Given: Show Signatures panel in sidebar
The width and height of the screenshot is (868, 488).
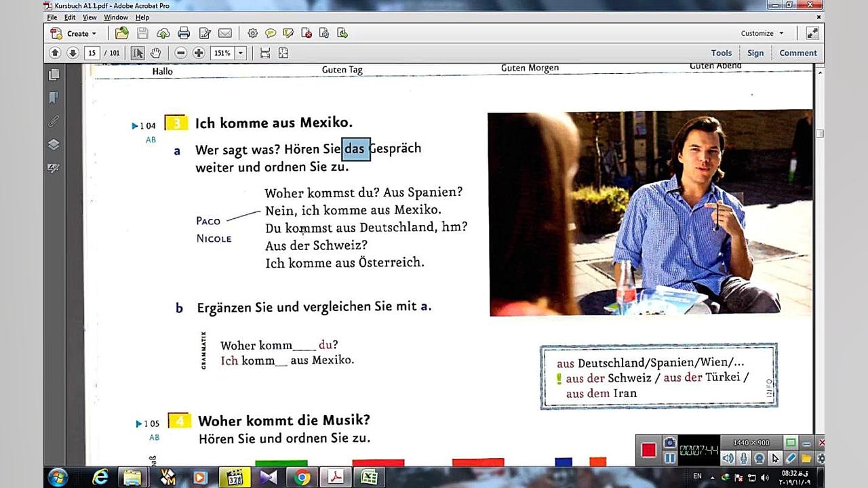Looking at the screenshot, I should 54,168.
